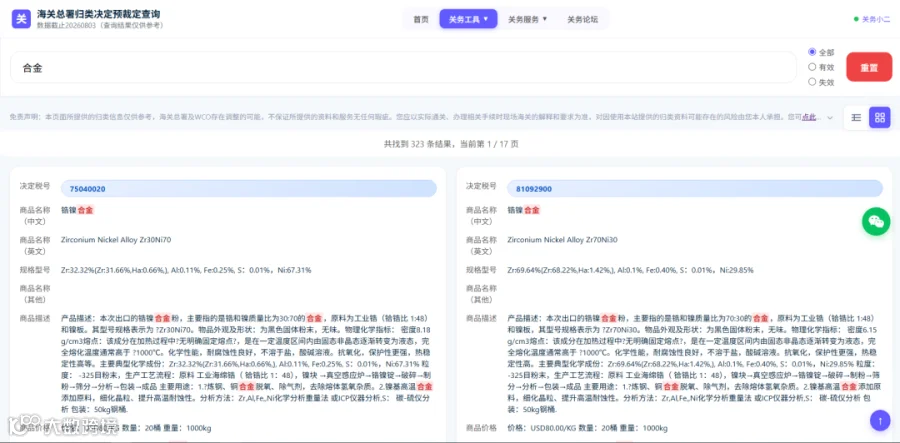Click 锆镍合金 name in the 75040020 card
The height and width of the screenshot is (443, 900).
coord(77,210)
